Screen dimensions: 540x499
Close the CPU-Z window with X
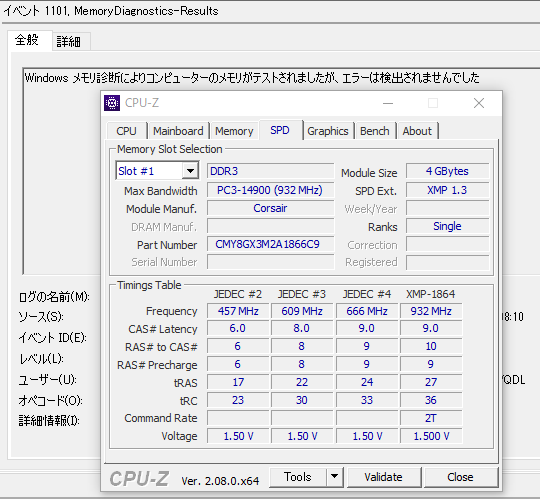(x=479, y=103)
